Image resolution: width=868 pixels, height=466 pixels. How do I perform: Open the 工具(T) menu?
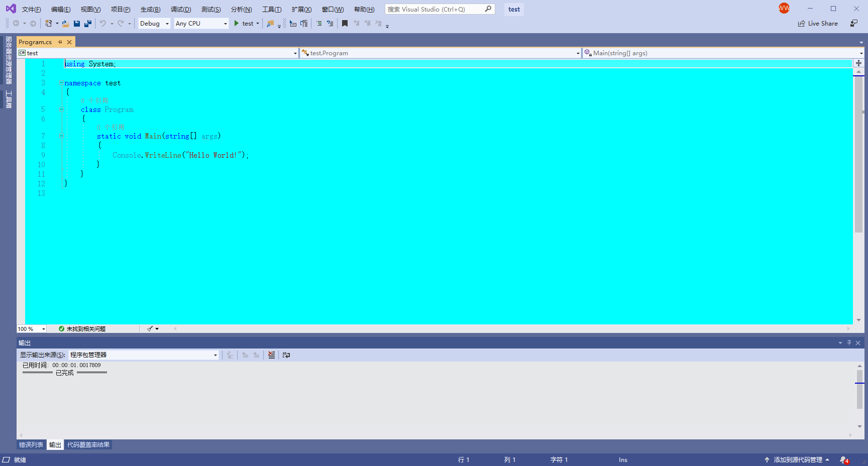click(x=272, y=10)
